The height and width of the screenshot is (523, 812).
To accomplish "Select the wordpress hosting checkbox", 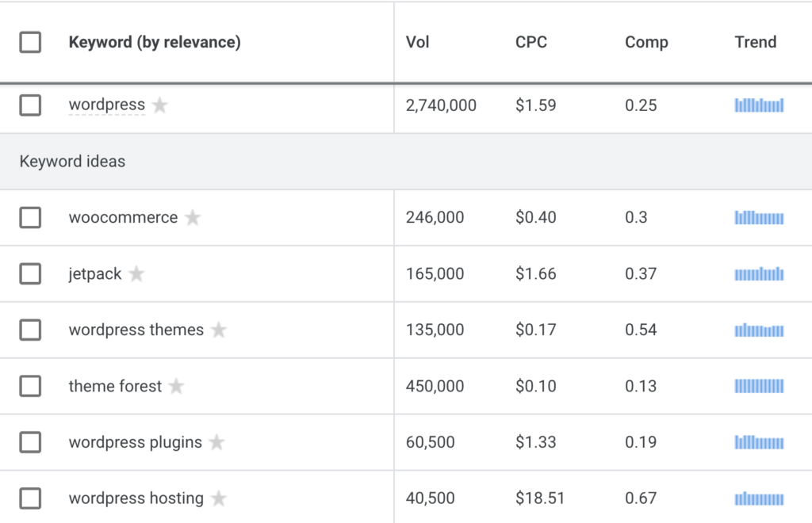I will (x=30, y=498).
